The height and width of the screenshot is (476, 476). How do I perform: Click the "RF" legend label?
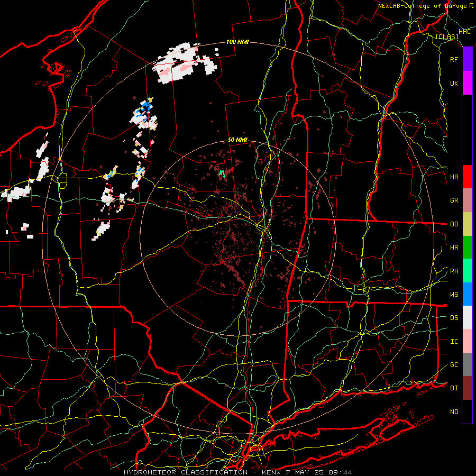pyautogui.click(x=454, y=59)
